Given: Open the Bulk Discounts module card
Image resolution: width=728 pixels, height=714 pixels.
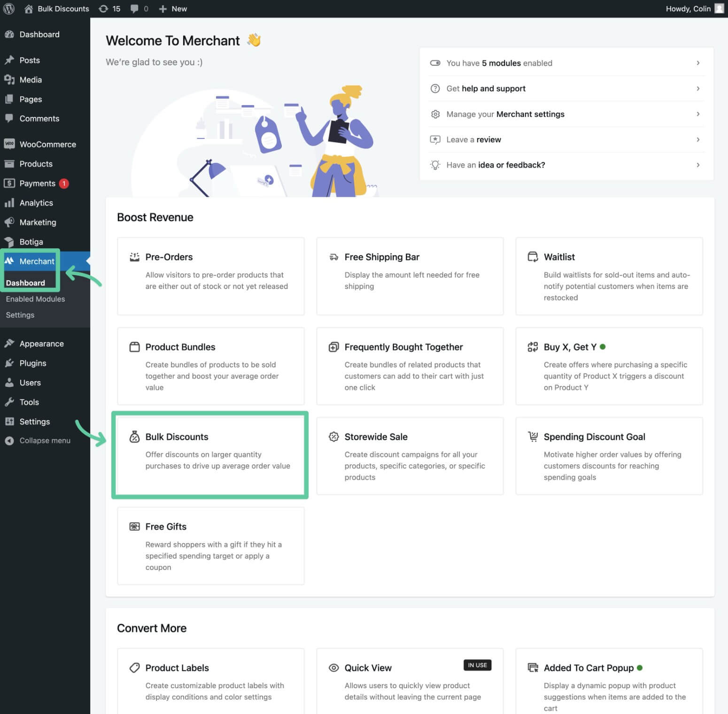Looking at the screenshot, I should coord(211,456).
